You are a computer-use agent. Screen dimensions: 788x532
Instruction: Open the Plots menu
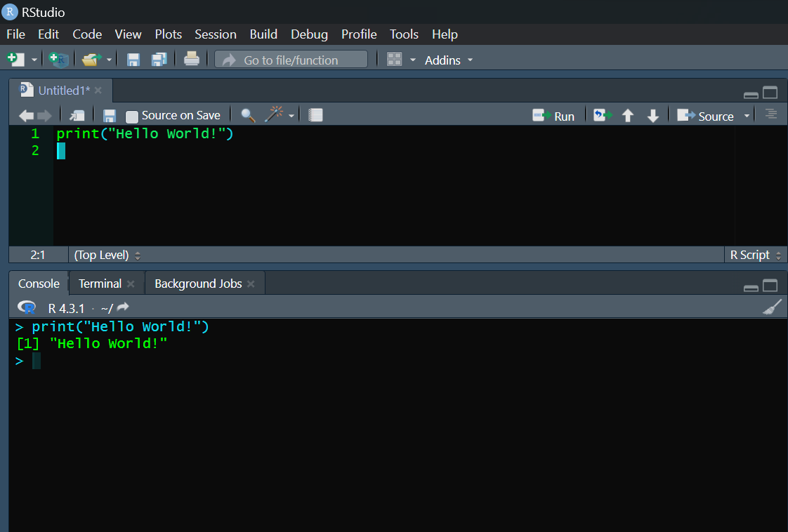168,34
